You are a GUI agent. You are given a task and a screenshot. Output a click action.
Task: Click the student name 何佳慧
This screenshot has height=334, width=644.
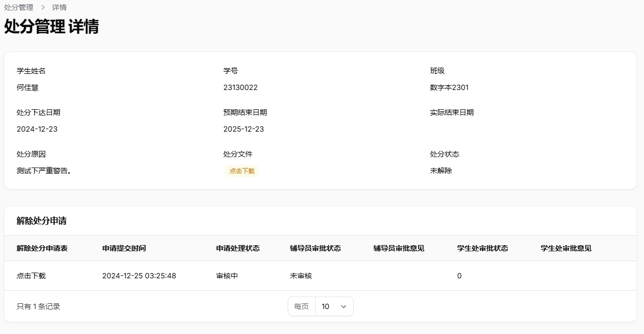click(27, 87)
